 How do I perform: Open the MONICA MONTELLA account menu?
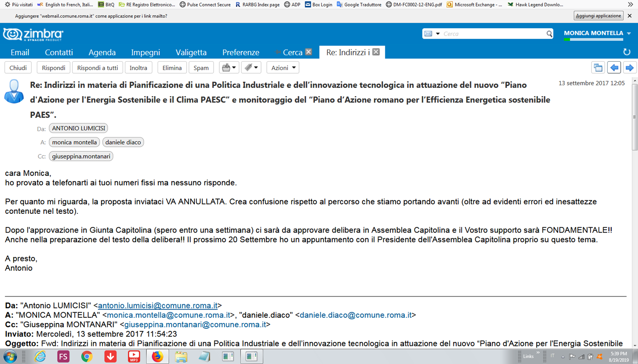click(597, 33)
